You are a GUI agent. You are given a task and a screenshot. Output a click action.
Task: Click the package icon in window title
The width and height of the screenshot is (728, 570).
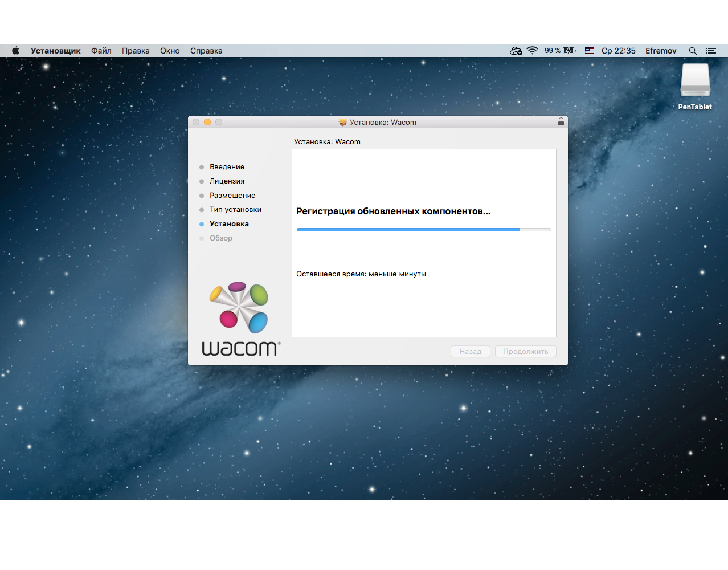pyautogui.click(x=343, y=122)
